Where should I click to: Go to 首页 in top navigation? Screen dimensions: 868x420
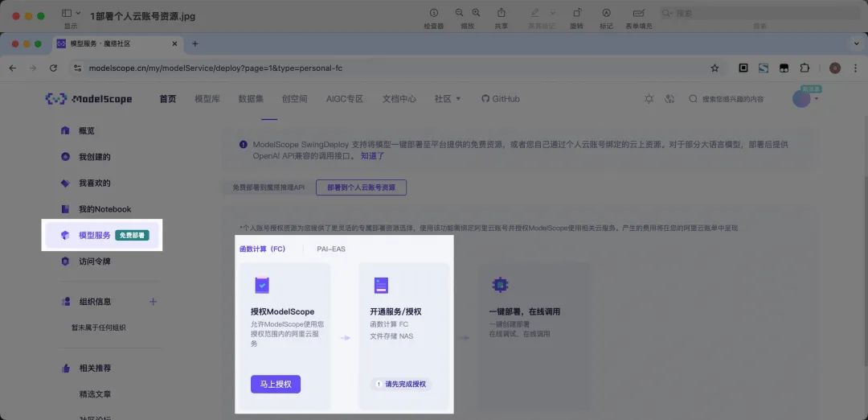coord(168,99)
